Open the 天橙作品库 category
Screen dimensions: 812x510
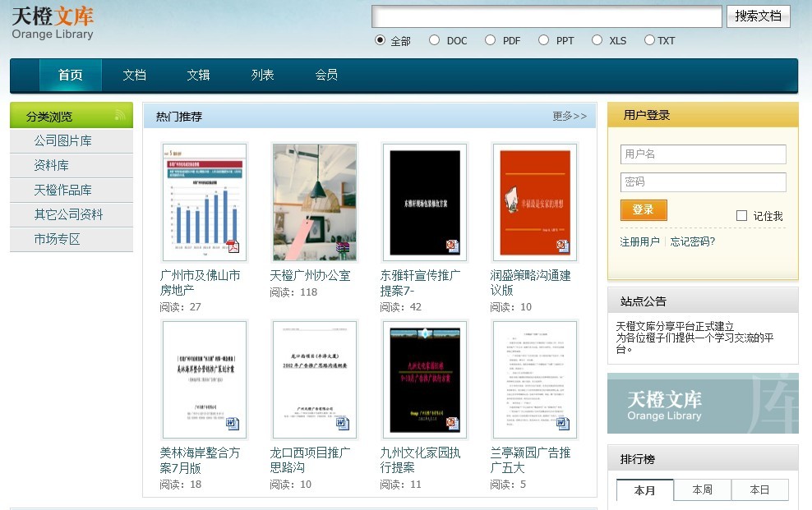[x=63, y=191]
